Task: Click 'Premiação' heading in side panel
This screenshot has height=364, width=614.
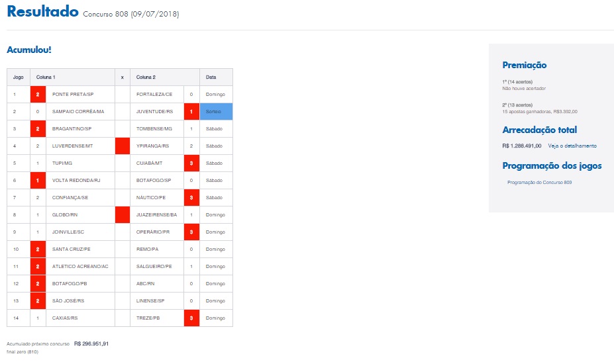Action: click(x=525, y=65)
